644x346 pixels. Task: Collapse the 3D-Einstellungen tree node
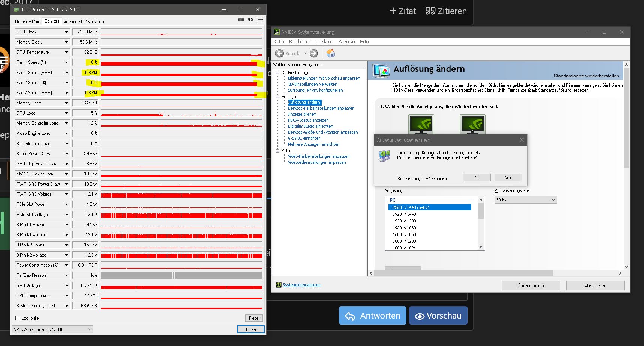coord(278,73)
